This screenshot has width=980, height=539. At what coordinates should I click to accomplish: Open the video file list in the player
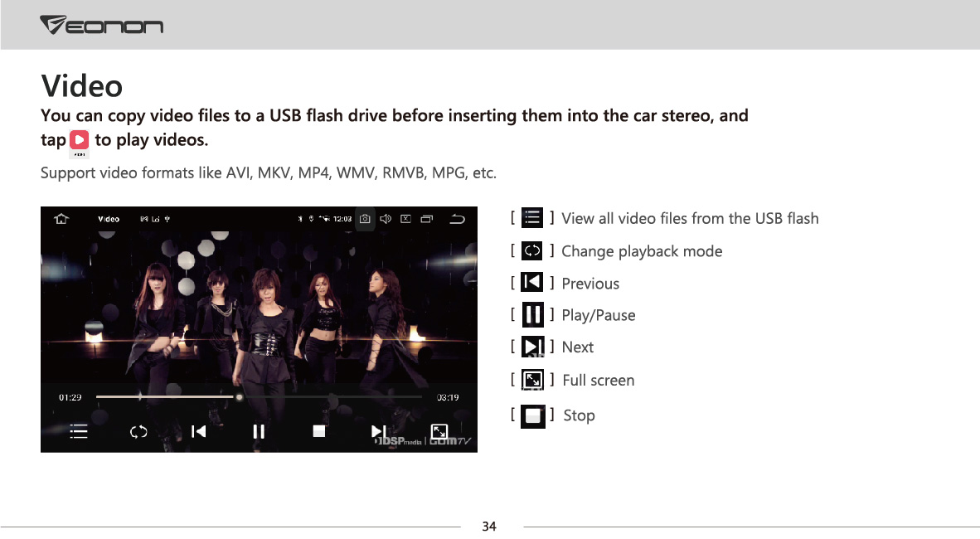tap(79, 431)
